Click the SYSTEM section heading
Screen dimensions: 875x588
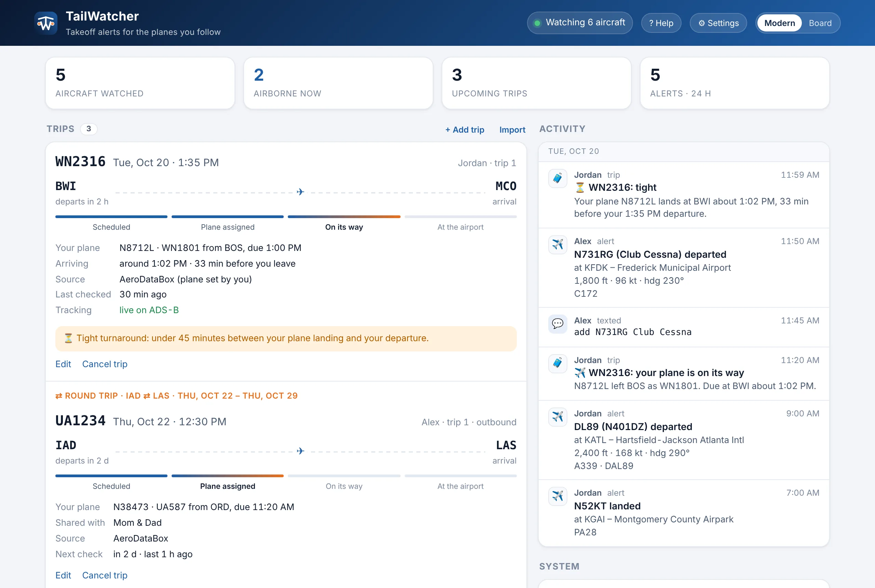[x=559, y=566]
